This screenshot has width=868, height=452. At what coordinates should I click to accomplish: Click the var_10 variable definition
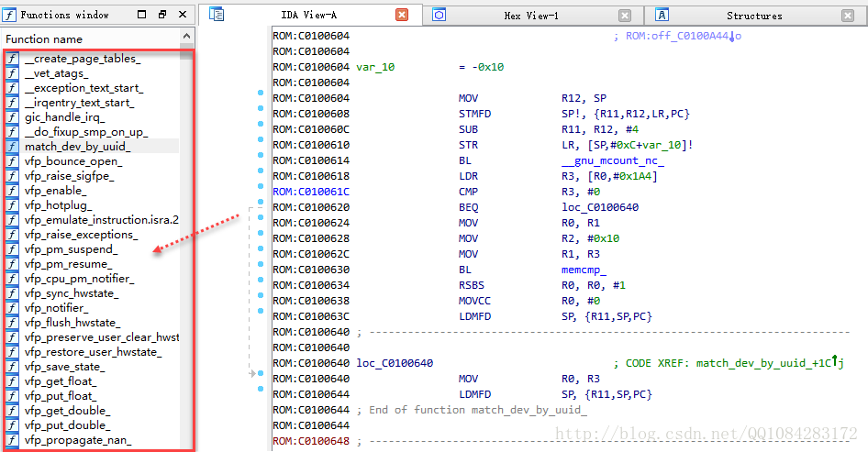[375, 67]
